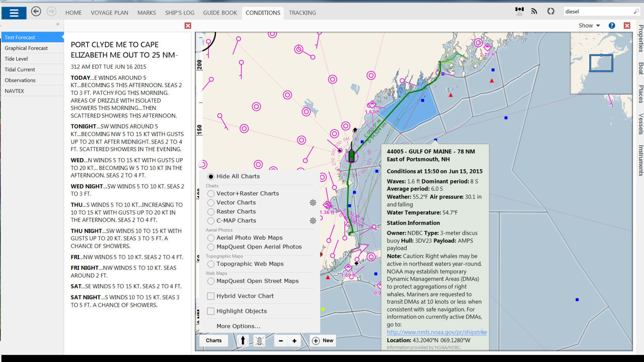Close the text forecast panel
The image size is (644, 362).
tap(188, 26)
